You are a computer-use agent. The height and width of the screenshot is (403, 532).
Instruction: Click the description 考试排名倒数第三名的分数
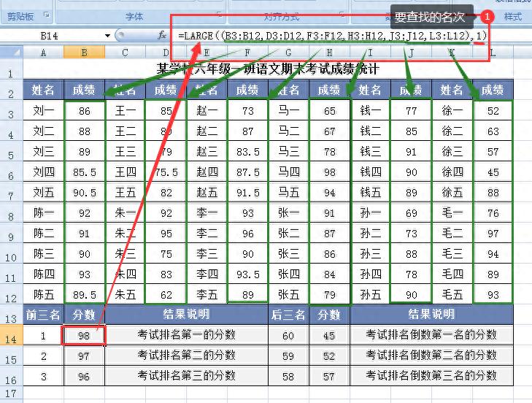tap(431, 376)
